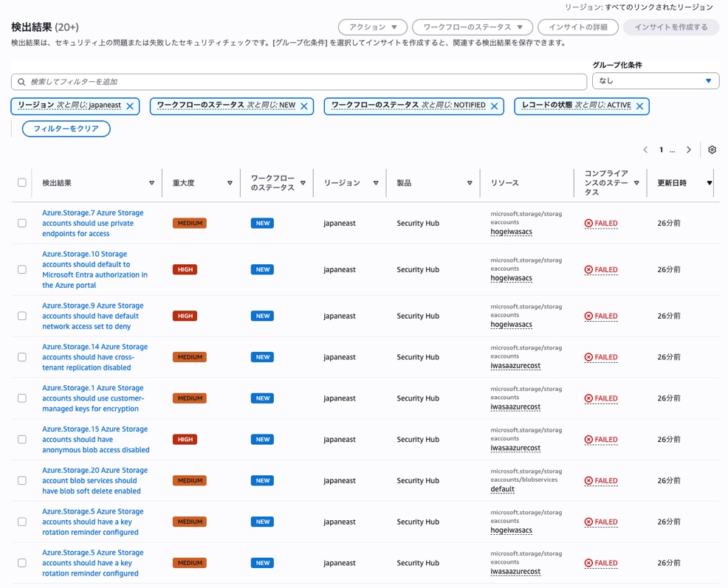Open the アクション dropdown menu
This screenshot has width=728, height=588.
tap(373, 27)
